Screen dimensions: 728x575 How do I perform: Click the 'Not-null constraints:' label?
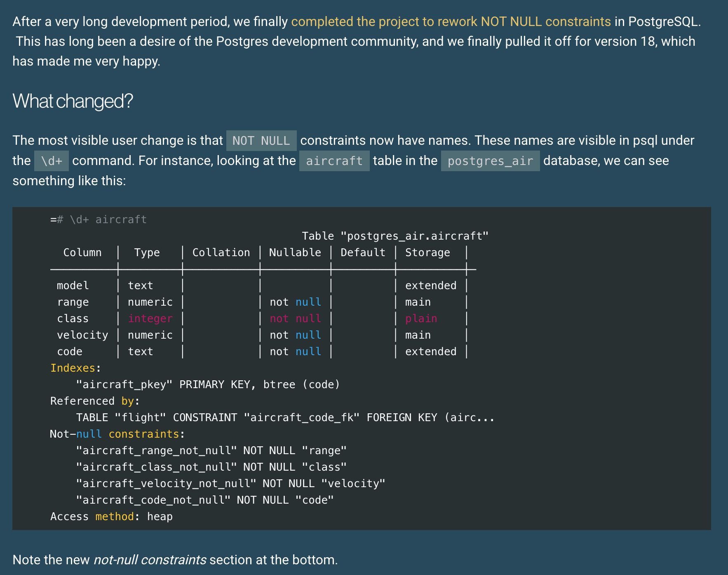point(117,434)
